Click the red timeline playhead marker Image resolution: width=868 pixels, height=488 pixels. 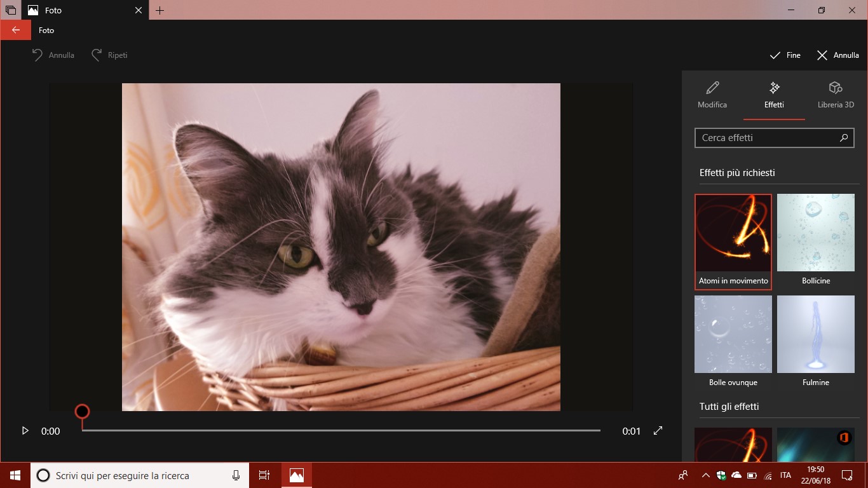(82, 412)
